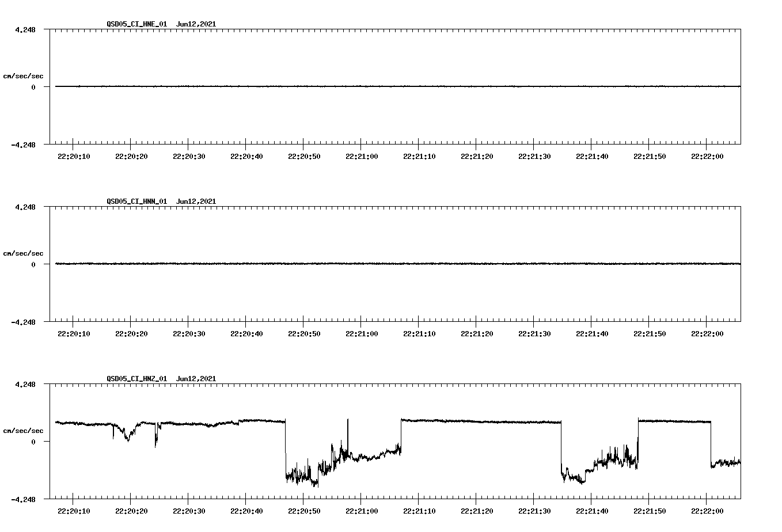Click the 22:20:20 time label under HNZ plot
782x532 pixels.
click(131, 511)
